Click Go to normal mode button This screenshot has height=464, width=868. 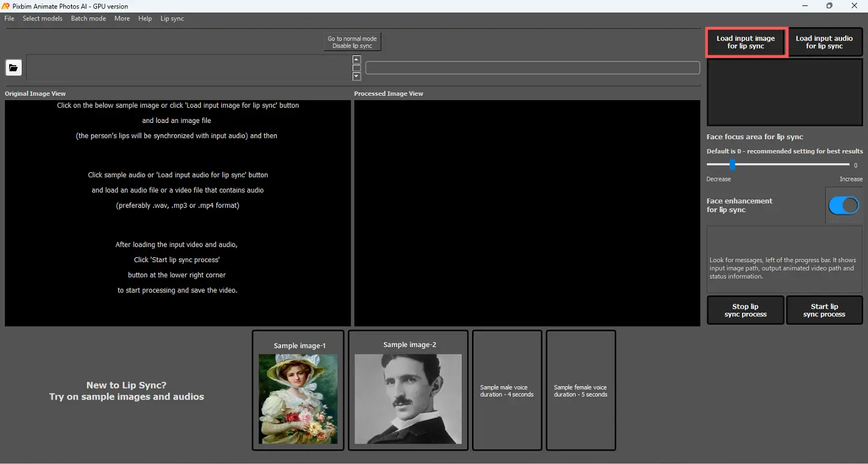[x=353, y=42]
